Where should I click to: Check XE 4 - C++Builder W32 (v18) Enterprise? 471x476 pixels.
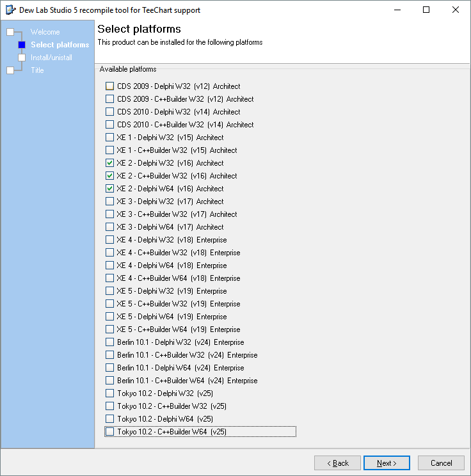click(109, 253)
